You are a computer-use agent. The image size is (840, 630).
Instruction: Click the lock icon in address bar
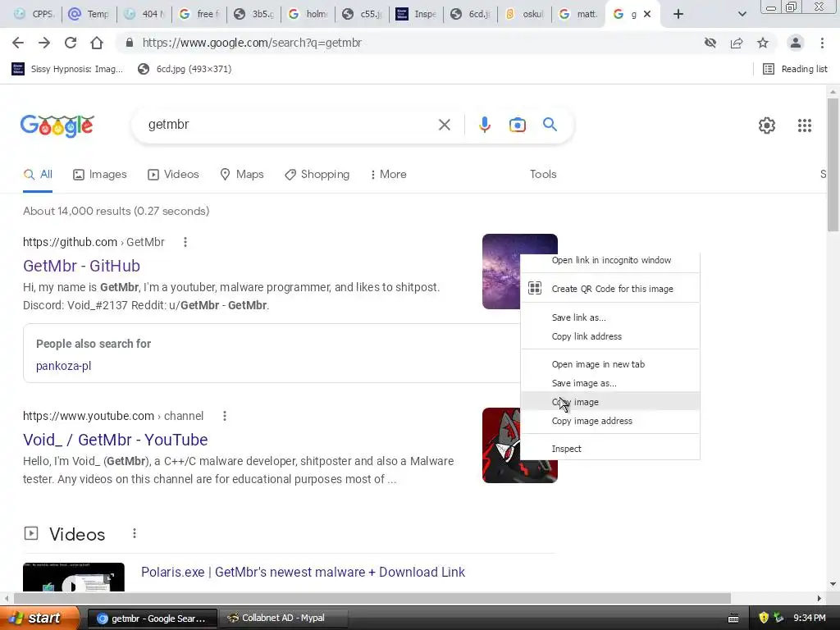pos(129,43)
